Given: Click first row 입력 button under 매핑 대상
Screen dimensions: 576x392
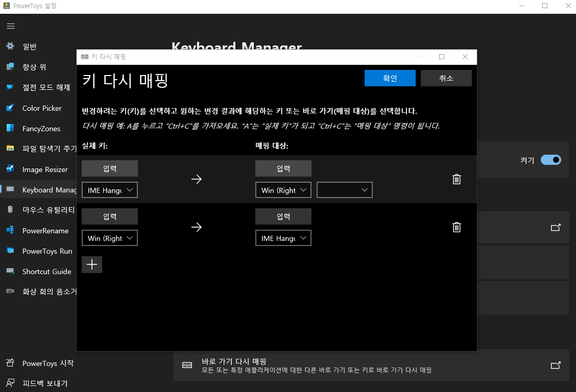Looking at the screenshot, I should pos(283,168).
